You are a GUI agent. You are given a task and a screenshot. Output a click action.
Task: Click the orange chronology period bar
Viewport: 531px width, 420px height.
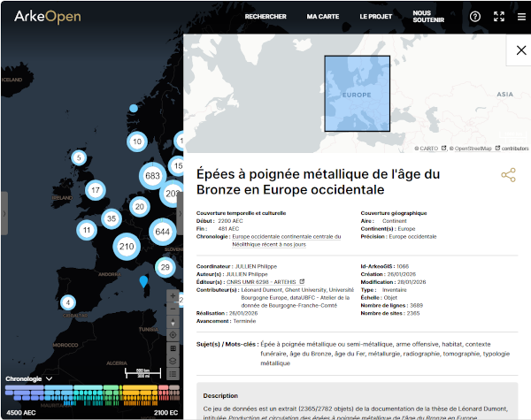[140, 389]
